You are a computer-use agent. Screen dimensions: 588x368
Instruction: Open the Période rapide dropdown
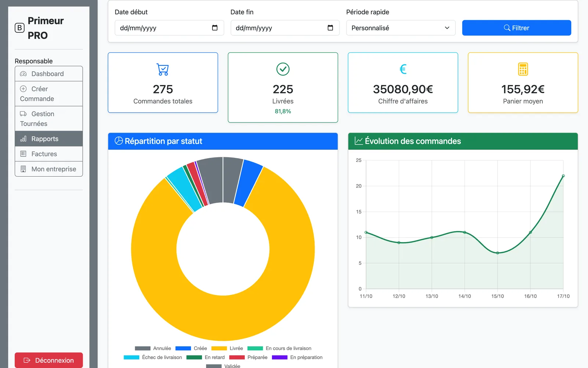coord(401,28)
